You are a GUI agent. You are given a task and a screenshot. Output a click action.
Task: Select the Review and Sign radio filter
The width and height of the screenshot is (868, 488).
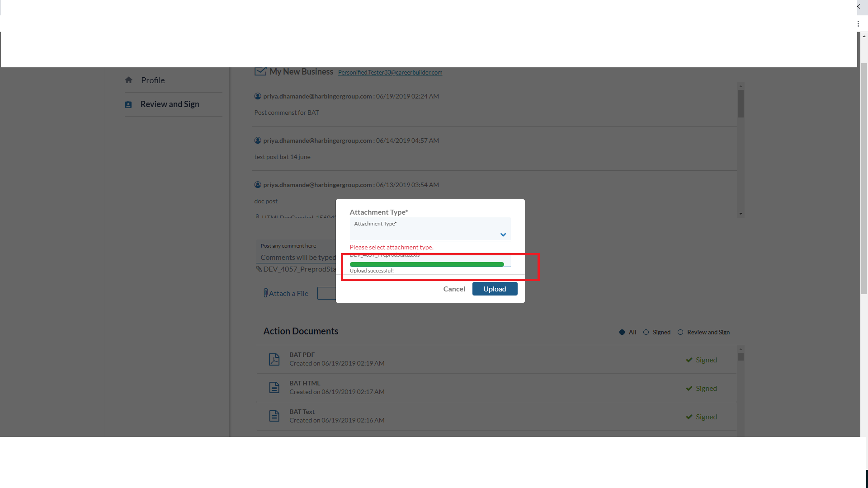tap(680, 332)
